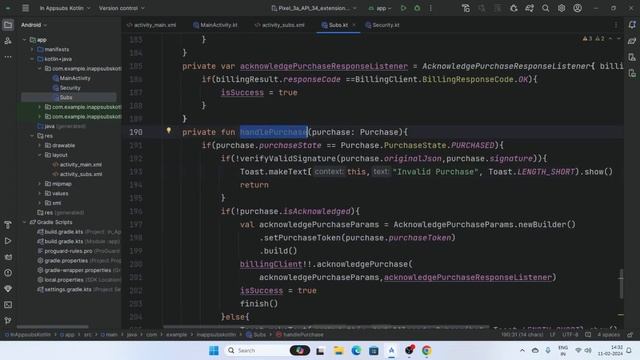Expand the manifests folder
Image resolution: width=640 pixels, height=360 pixels.
(x=32, y=49)
